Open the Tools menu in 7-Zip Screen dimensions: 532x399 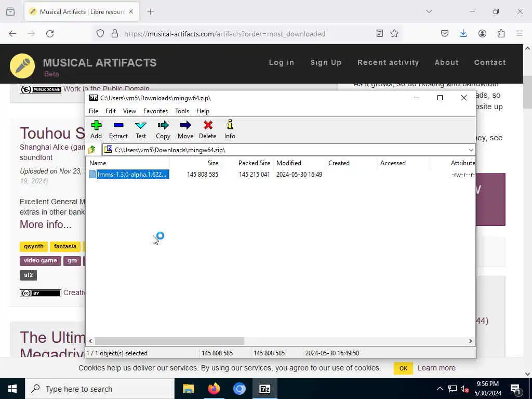182,111
